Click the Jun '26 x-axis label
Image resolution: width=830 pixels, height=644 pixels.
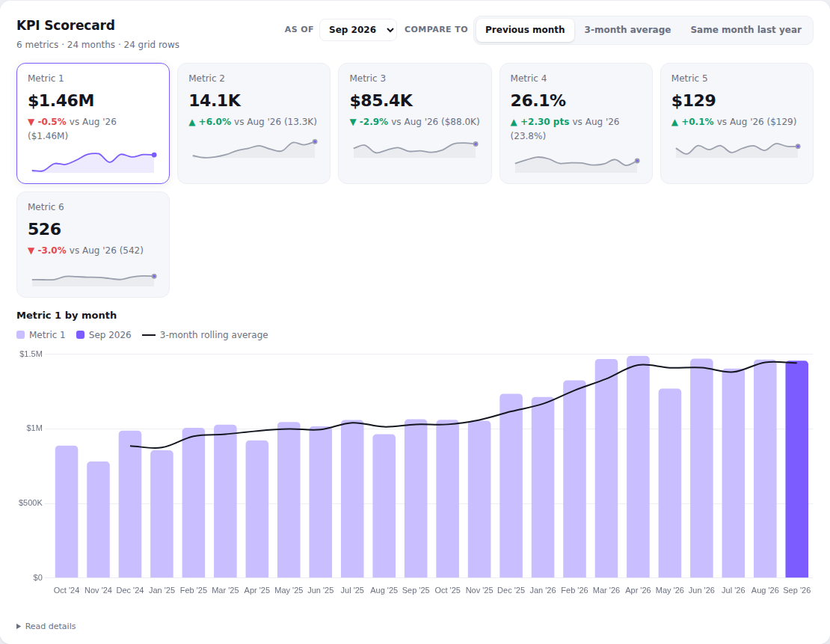pos(701,590)
